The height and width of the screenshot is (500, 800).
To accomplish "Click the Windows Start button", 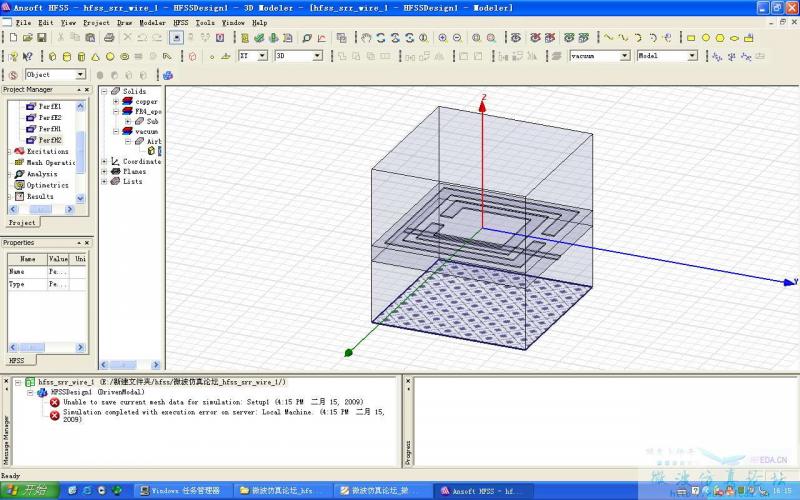I will click(x=27, y=491).
